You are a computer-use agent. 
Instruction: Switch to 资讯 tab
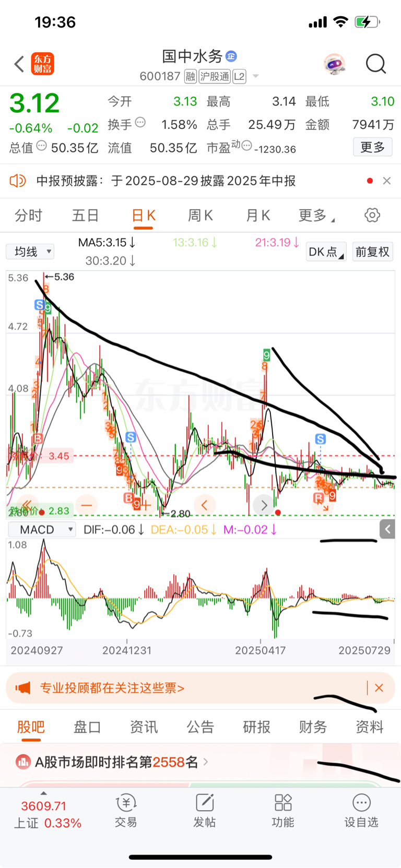(144, 727)
